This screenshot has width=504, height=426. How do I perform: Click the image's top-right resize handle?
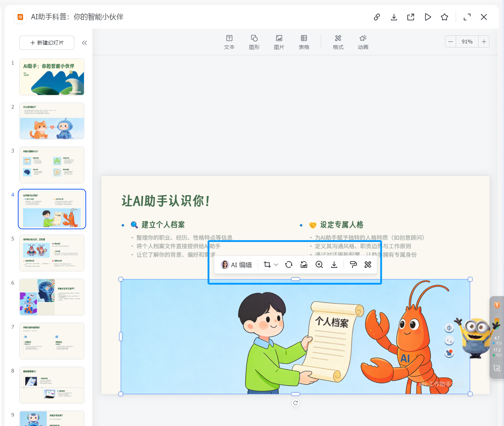tap(470, 279)
